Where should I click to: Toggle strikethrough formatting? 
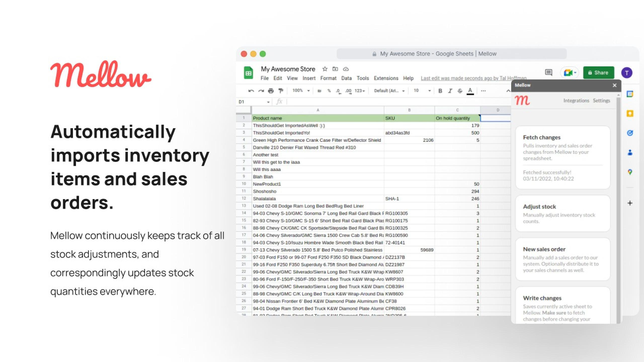(460, 91)
